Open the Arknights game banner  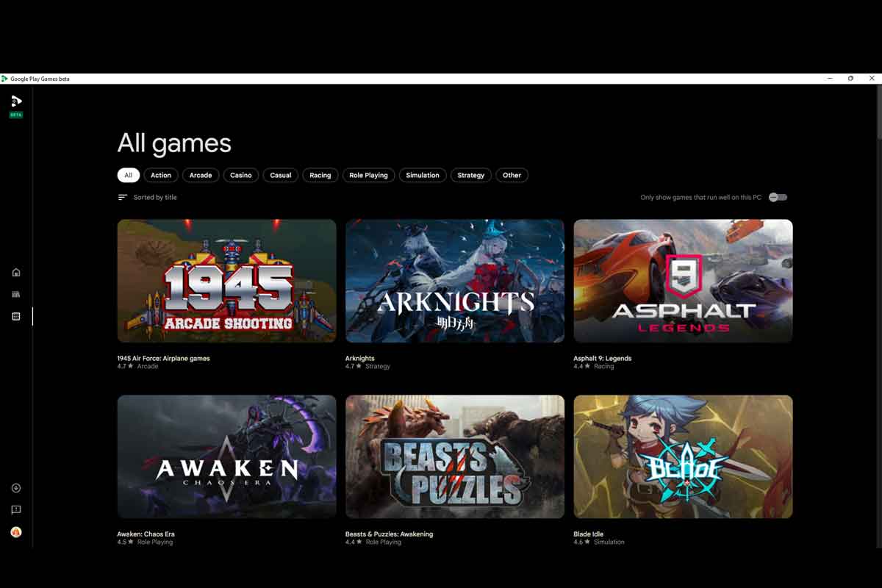coord(454,282)
